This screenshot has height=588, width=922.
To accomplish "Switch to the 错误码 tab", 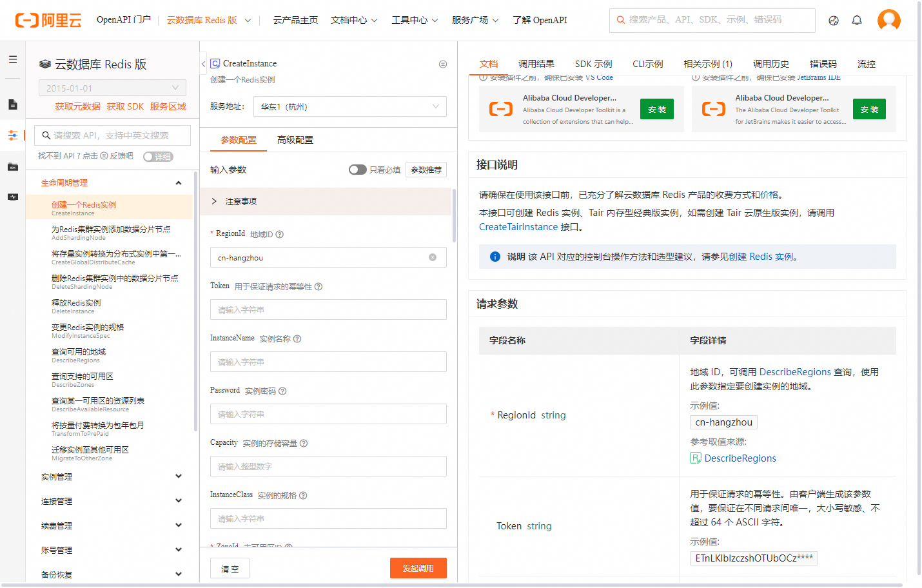I will point(823,64).
